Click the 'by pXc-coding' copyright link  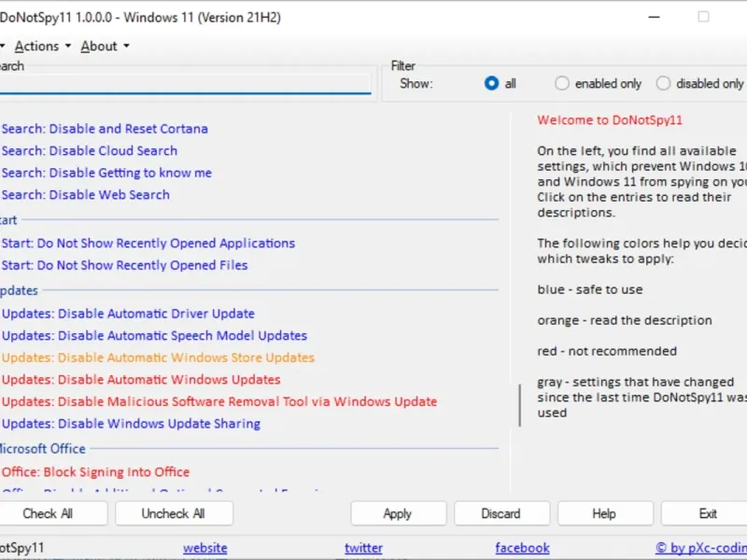pyautogui.click(x=700, y=548)
